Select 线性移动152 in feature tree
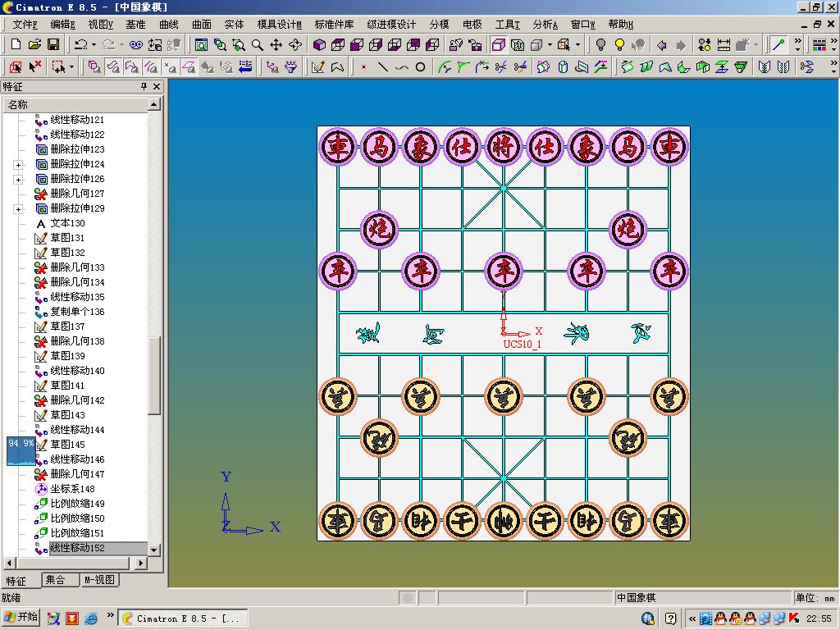 [77, 548]
